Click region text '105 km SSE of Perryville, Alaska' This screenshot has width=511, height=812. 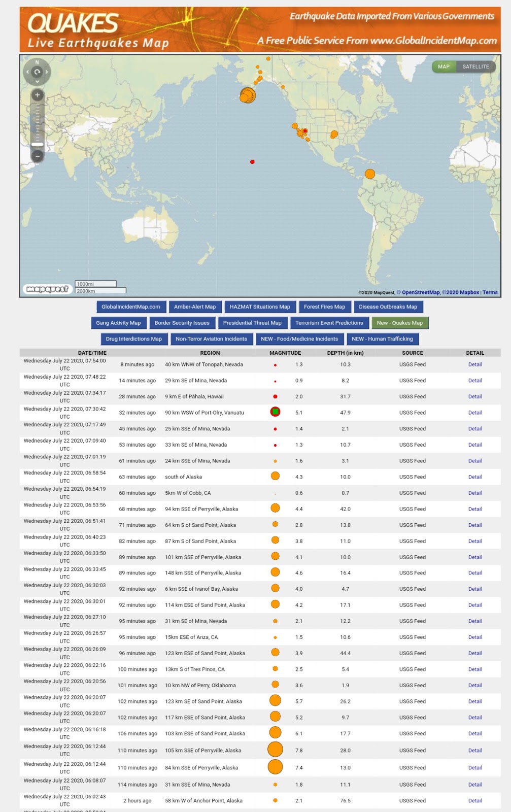click(203, 750)
